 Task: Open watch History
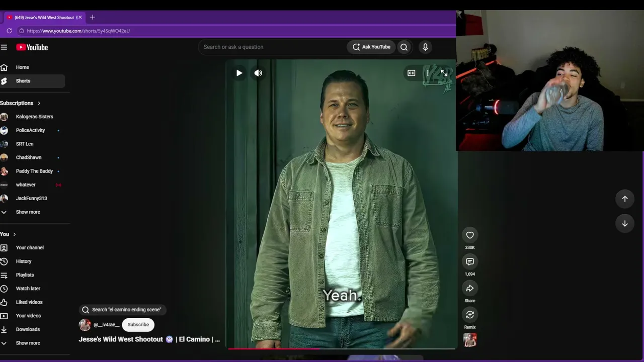[33, 261]
